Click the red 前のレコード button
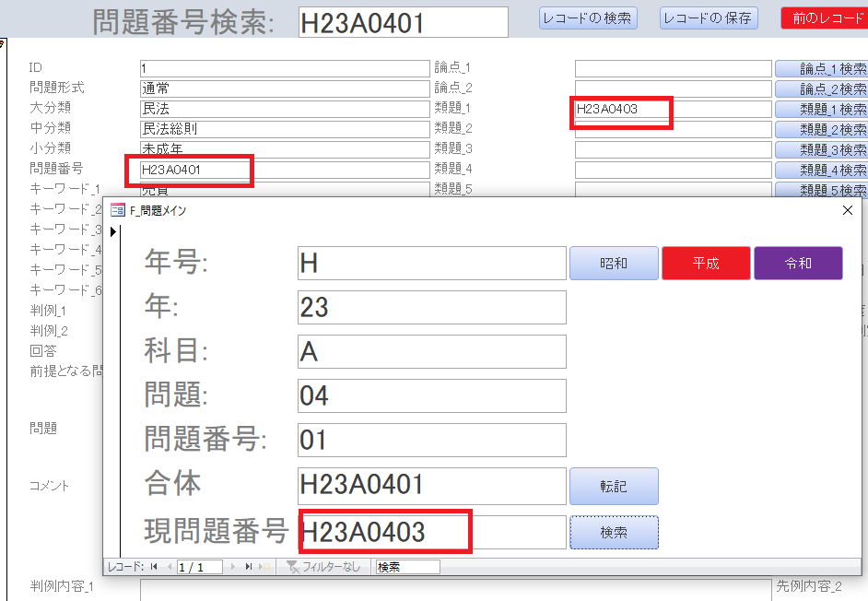 (x=824, y=18)
